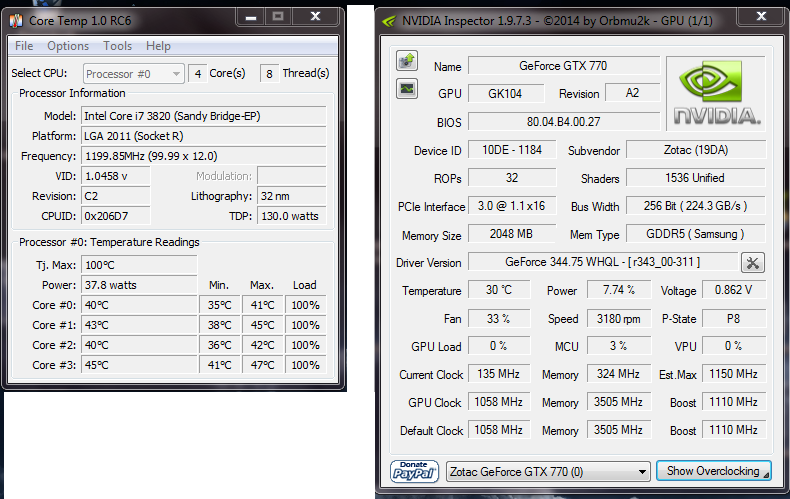Screen dimensions: 790x499
Task: Click the Voltage value 0.862 V
Action: click(x=734, y=290)
